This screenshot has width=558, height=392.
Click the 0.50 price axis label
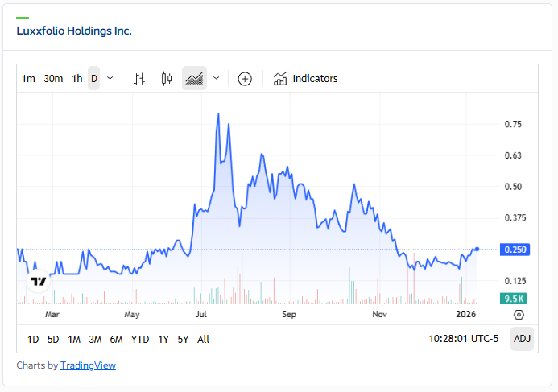[x=513, y=187]
